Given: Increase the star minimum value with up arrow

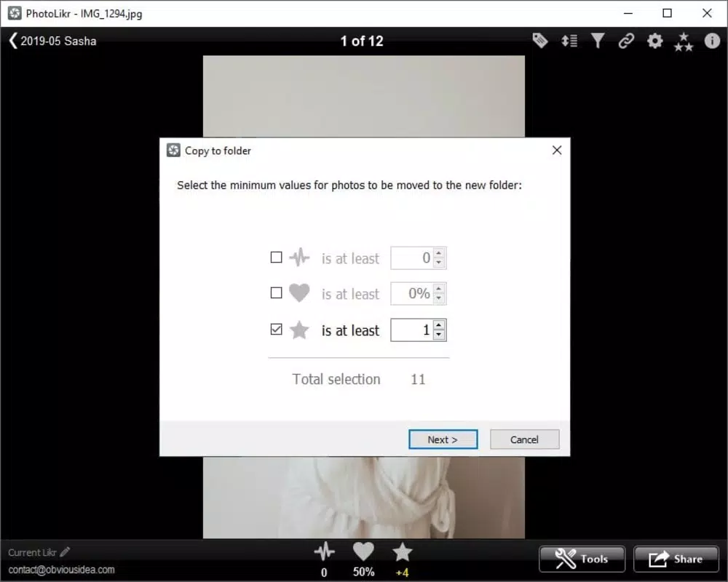Looking at the screenshot, I should point(439,325).
